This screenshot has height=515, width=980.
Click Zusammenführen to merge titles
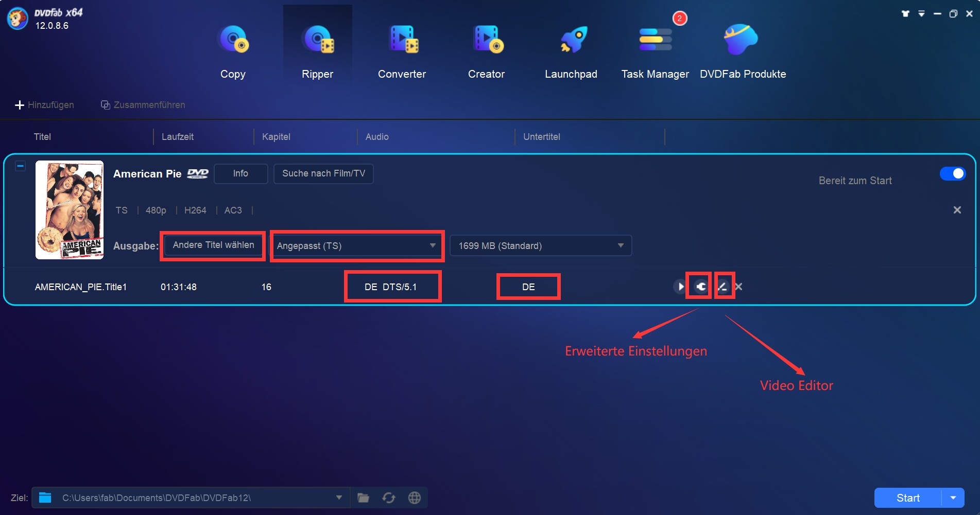pyautogui.click(x=143, y=105)
